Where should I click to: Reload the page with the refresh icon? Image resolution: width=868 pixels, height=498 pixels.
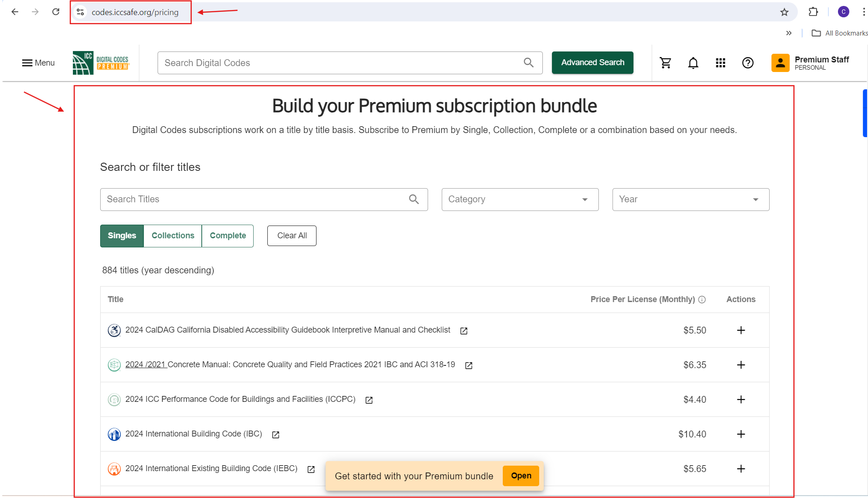pos(56,12)
